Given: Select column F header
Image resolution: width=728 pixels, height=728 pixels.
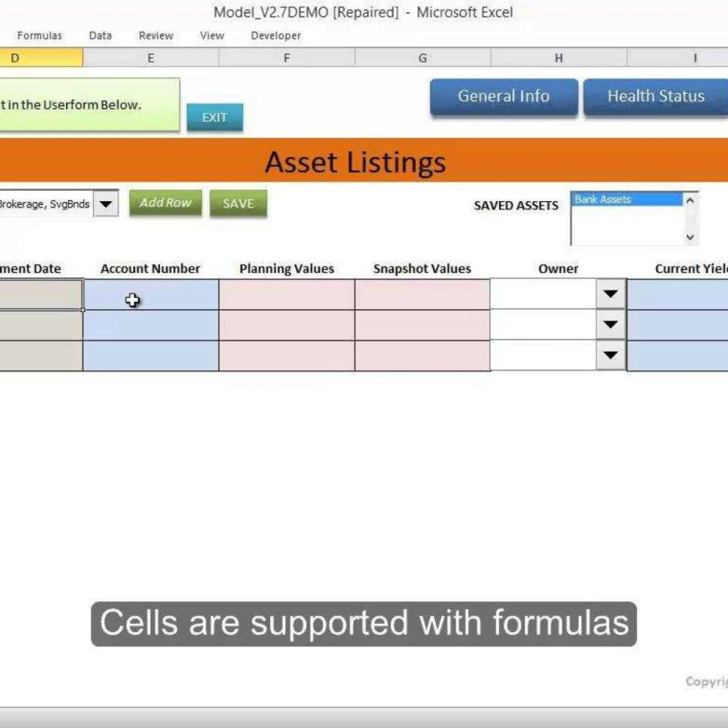Looking at the screenshot, I should [x=287, y=58].
